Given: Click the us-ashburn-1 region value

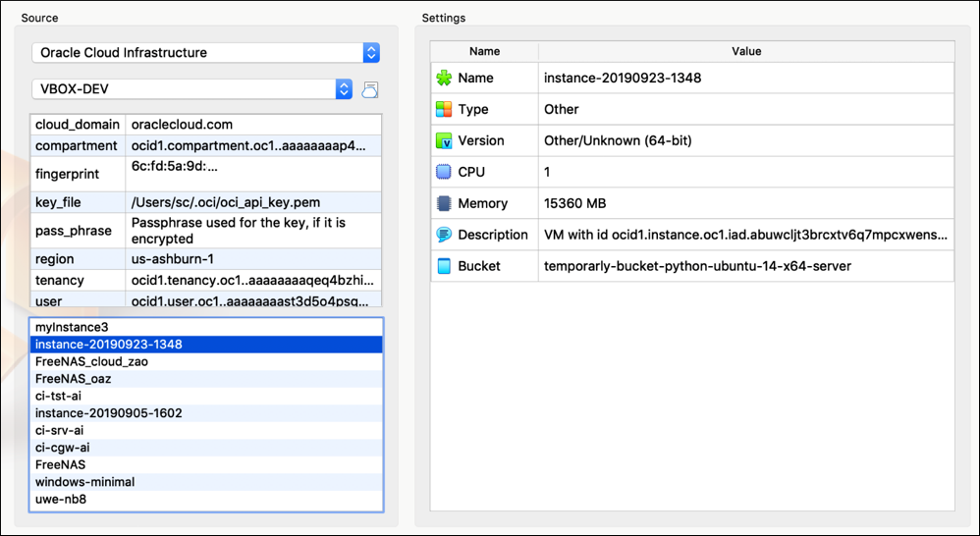Looking at the screenshot, I should (x=253, y=259).
